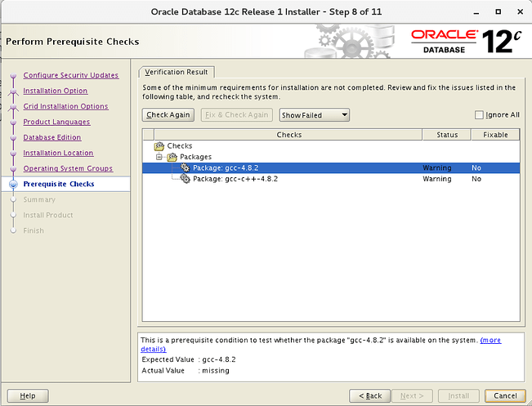Go to Configure Security Updates step

point(71,75)
